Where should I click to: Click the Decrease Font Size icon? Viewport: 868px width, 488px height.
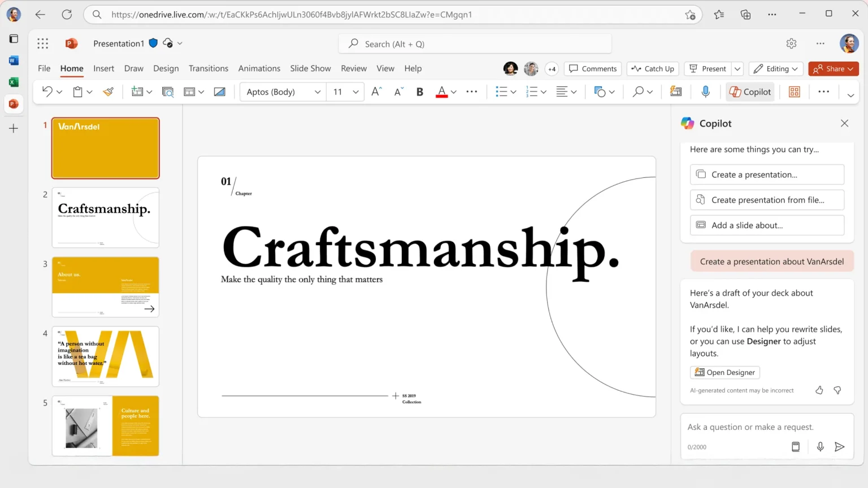pos(399,91)
